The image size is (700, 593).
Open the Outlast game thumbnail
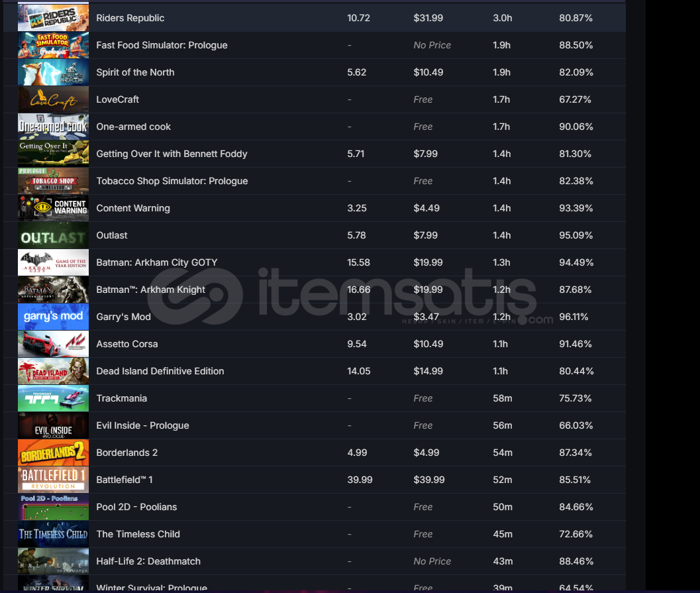53,235
